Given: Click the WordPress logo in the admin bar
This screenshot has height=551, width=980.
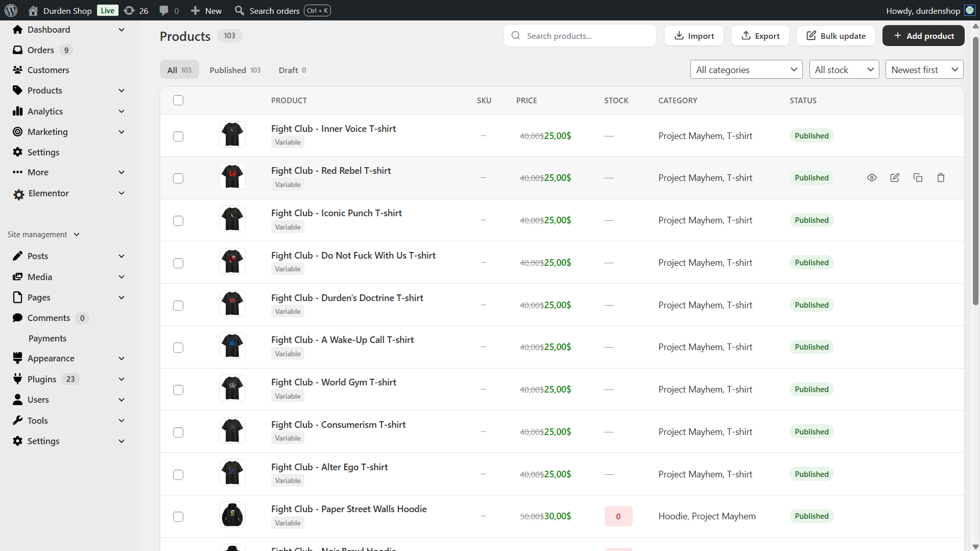Looking at the screenshot, I should point(11,10).
